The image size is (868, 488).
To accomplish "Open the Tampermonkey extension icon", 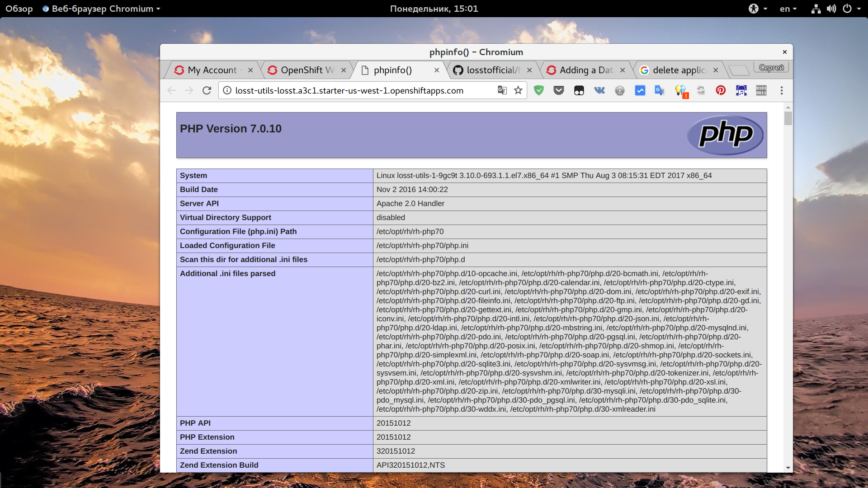I will pyautogui.click(x=579, y=90).
